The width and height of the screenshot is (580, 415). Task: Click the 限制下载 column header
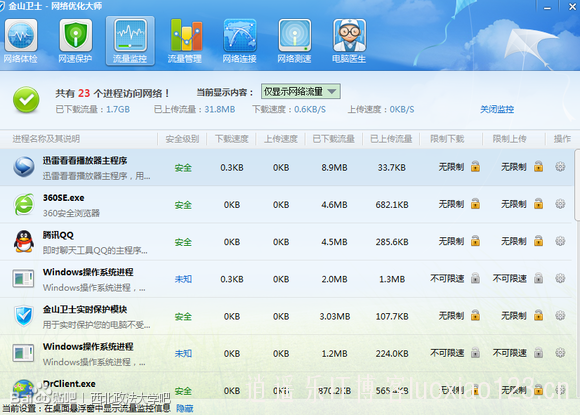coord(447,139)
